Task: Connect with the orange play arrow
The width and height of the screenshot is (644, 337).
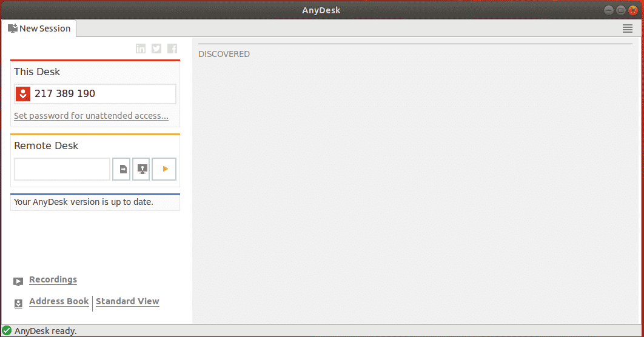Action: 164,168
